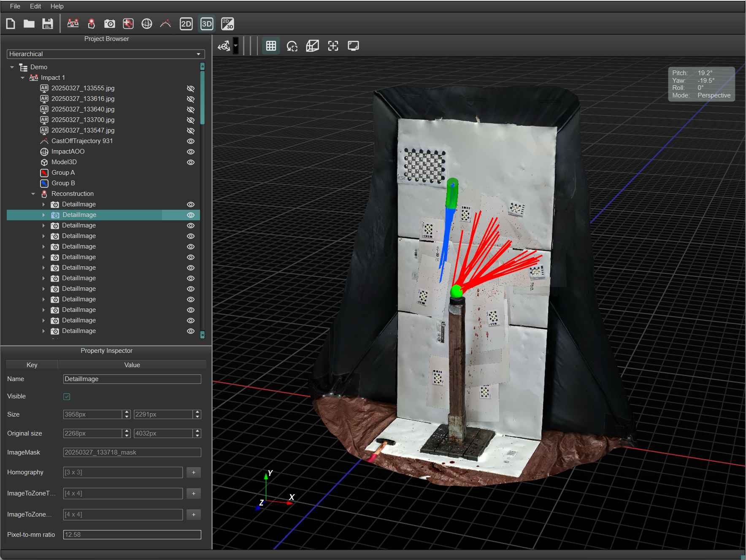Select CastOffTrajectory 931 in tree

point(82,141)
